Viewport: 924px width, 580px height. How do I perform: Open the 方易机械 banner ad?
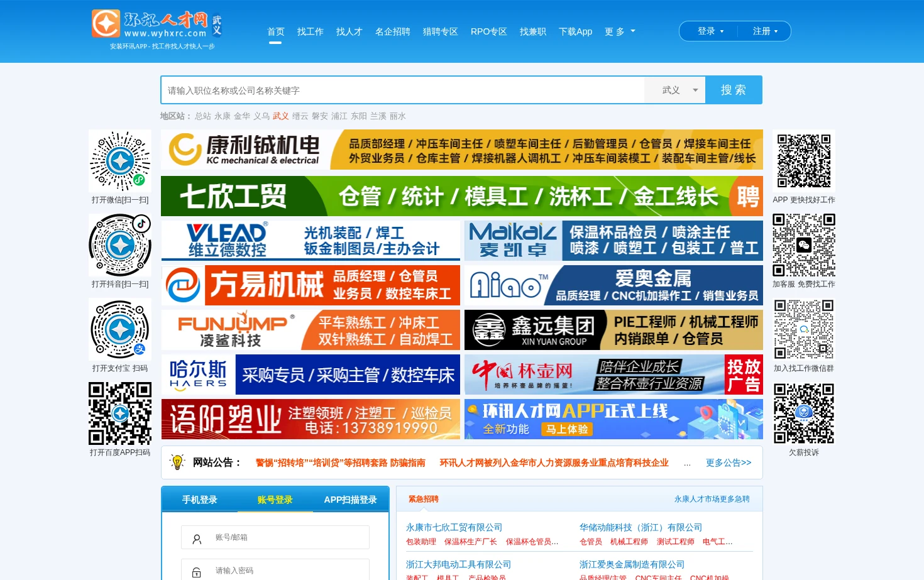coord(311,285)
